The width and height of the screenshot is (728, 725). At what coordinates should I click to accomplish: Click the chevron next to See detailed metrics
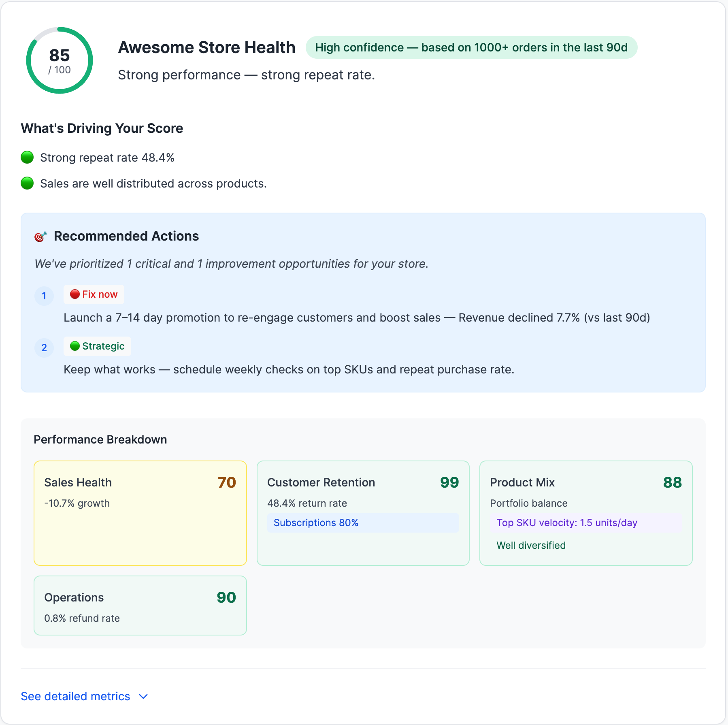coord(143,696)
